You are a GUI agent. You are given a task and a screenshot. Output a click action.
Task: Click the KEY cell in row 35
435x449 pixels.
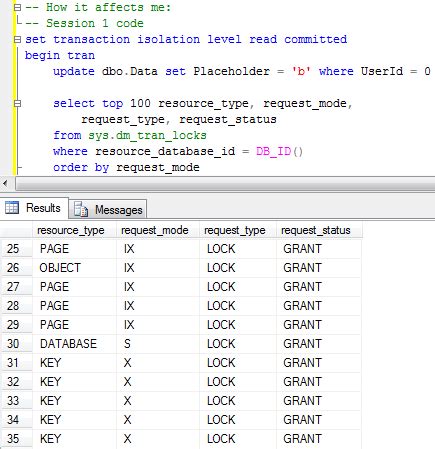coord(74,439)
